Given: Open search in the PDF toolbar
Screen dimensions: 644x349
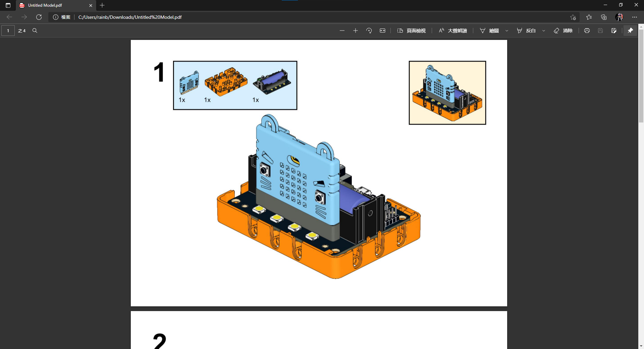Looking at the screenshot, I should pyautogui.click(x=35, y=31).
